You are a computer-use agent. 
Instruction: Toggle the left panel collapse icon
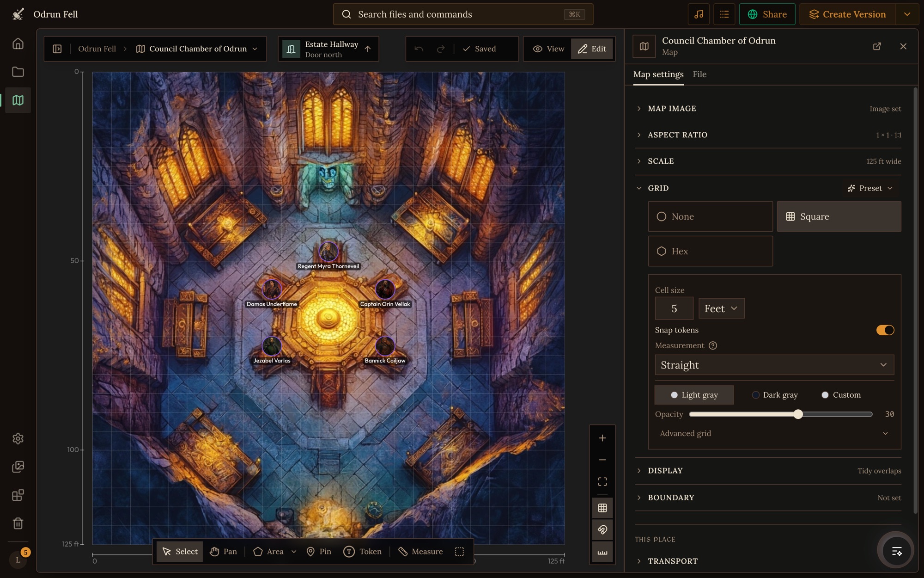[x=57, y=49]
